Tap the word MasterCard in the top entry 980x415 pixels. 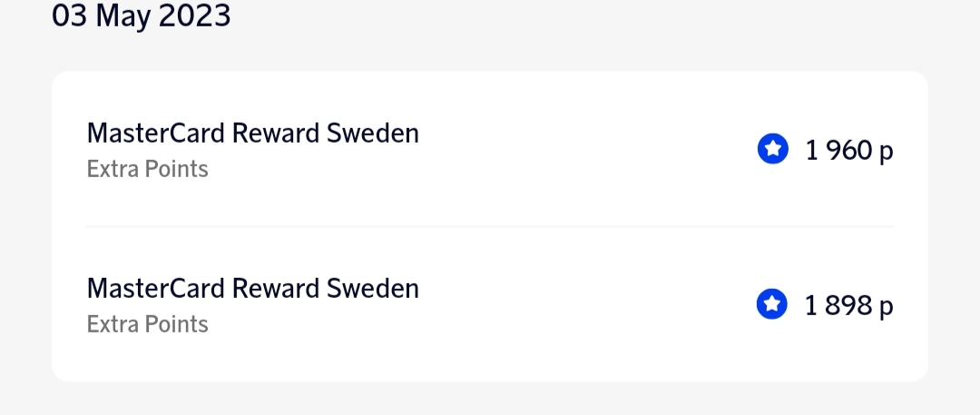[155, 133]
